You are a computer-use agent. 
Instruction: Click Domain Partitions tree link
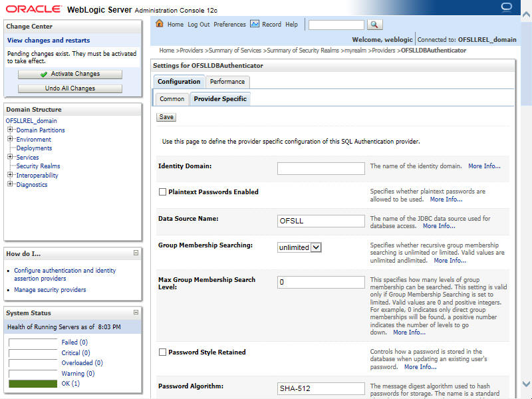click(x=41, y=130)
